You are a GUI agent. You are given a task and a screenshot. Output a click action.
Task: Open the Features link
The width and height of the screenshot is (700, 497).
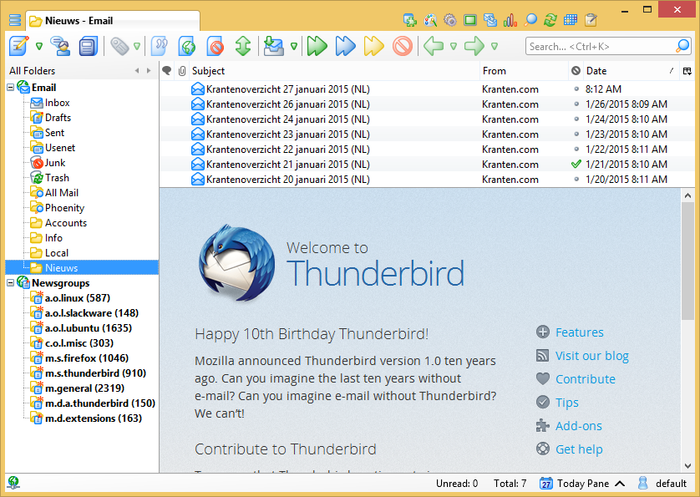tap(579, 332)
